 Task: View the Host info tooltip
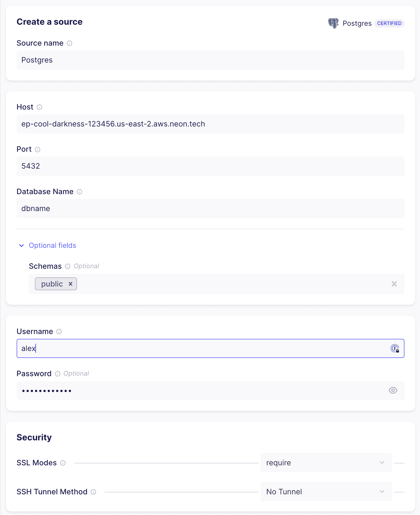pos(39,107)
